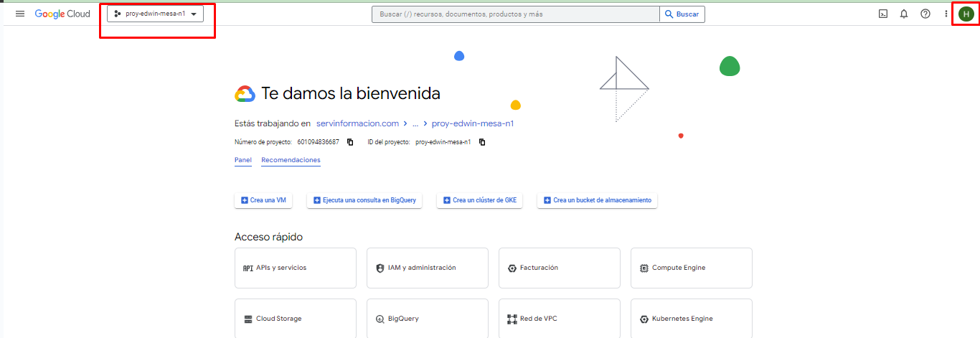Open Kubernetes Engine quick access card

692,318
